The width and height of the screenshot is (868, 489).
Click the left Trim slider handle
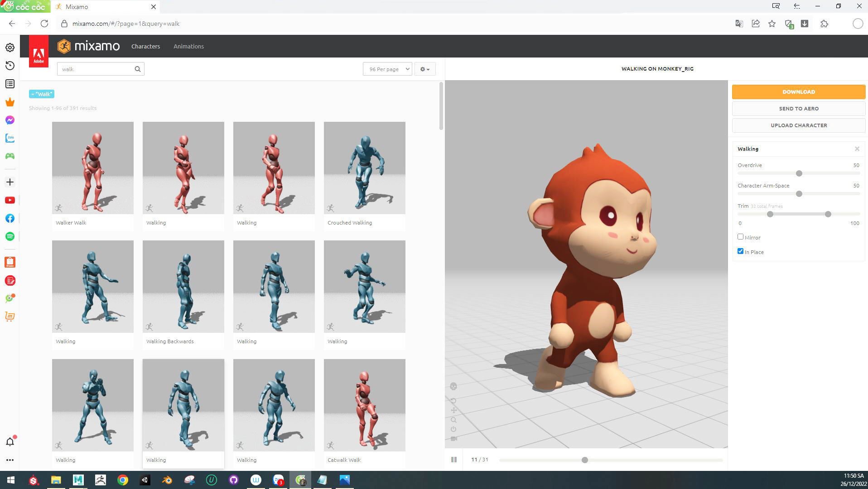[x=770, y=214]
